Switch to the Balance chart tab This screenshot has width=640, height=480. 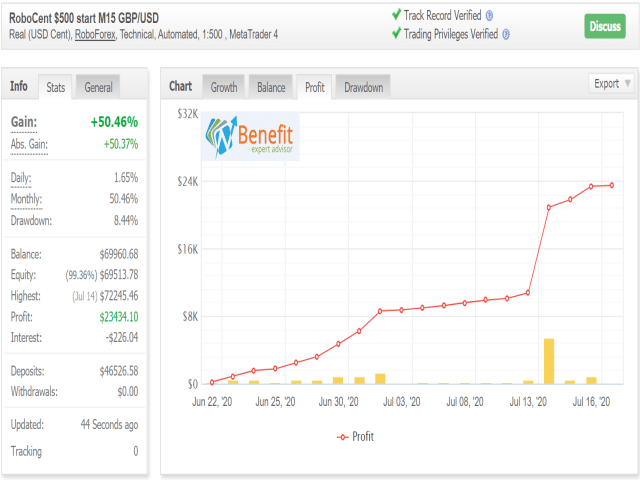tap(271, 87)
